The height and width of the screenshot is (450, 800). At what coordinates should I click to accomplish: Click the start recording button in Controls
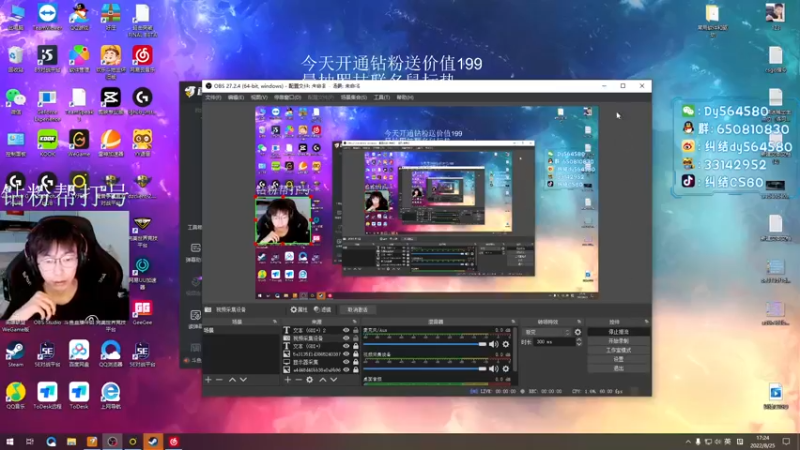618,341
